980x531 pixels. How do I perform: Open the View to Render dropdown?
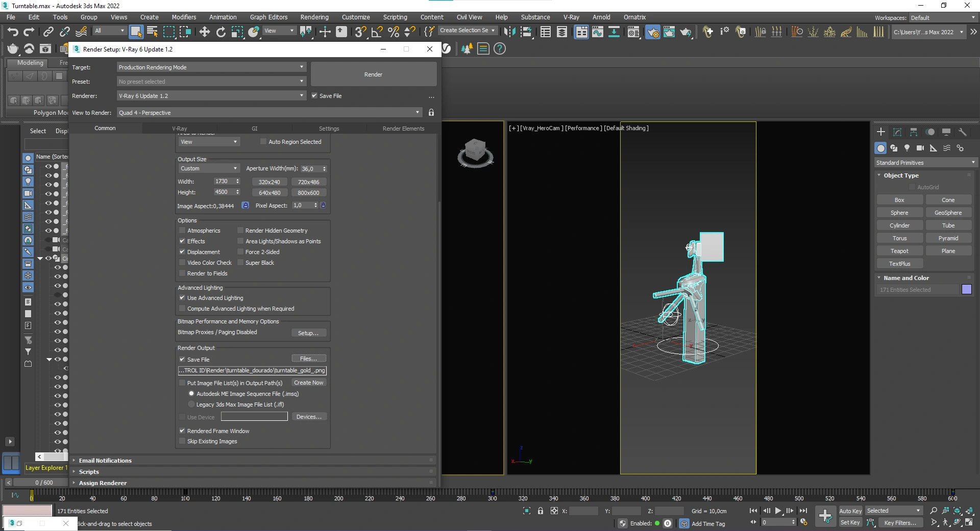269,113
